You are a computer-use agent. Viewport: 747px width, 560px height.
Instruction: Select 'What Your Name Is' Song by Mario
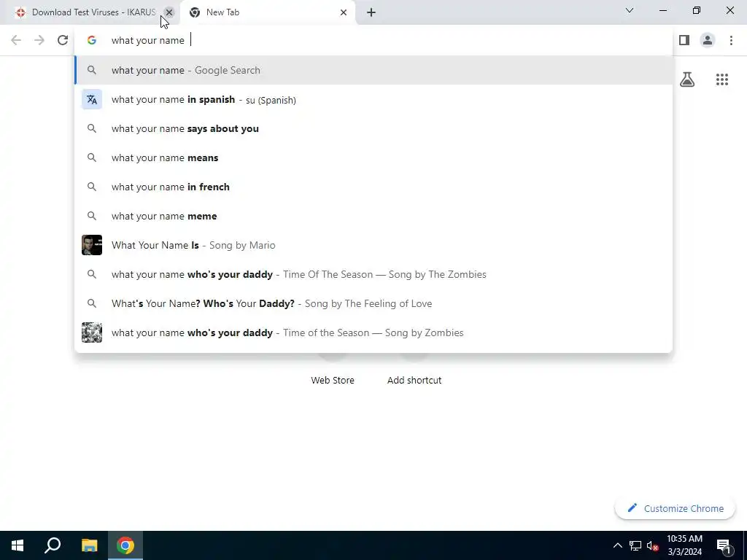pyautogui.click(x=373, y=245)
